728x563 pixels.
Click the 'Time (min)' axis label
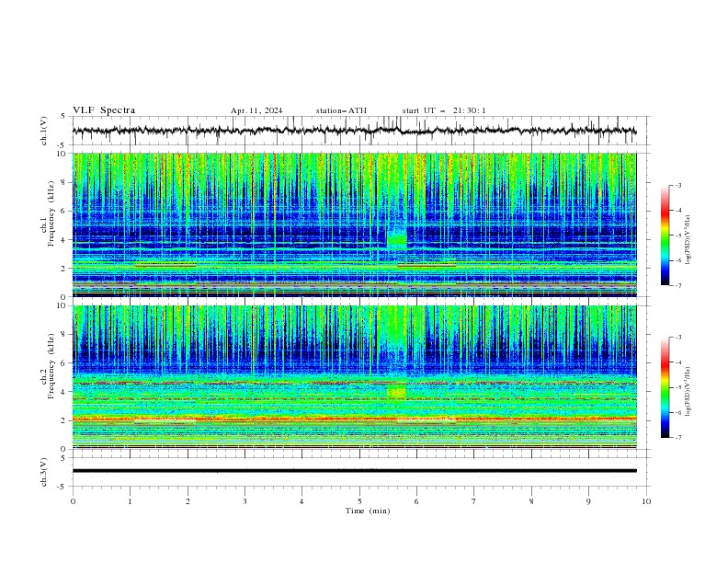pyautogui.click(x=368, y=511)
